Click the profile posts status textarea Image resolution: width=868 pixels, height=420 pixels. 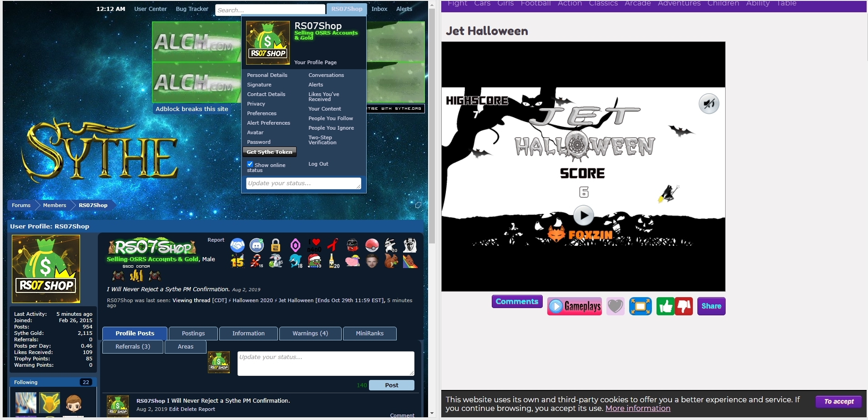click(326, 364)
